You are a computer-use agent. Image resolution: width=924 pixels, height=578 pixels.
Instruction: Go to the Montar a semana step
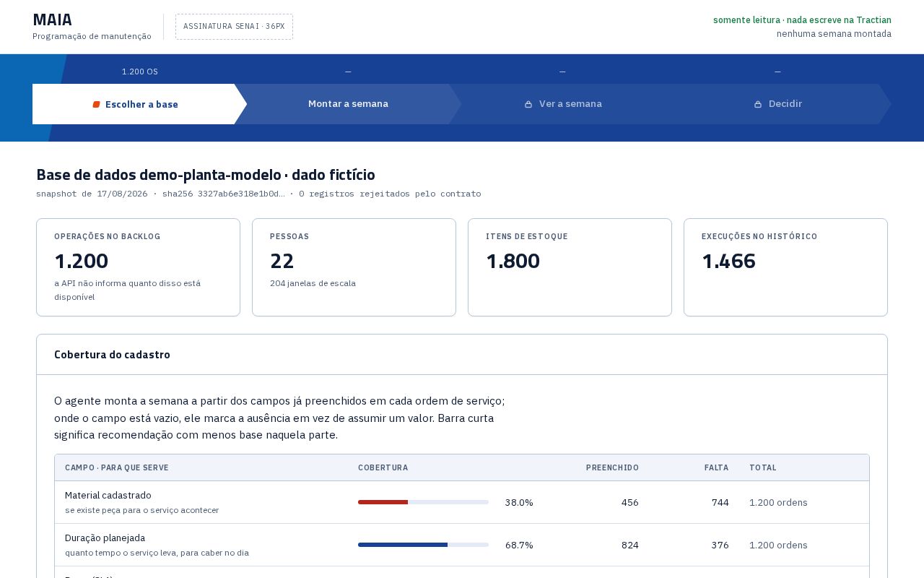click(x=348, y=104)
